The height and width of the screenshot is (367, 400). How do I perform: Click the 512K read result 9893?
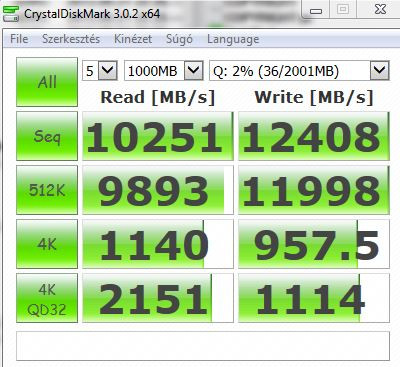click(158, 190)
